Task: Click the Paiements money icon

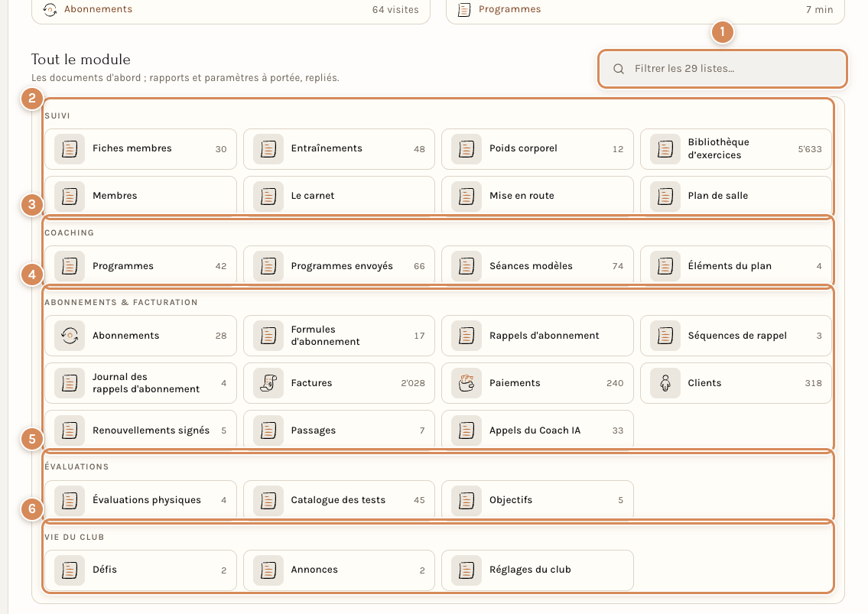Action: tap(467, 383)
